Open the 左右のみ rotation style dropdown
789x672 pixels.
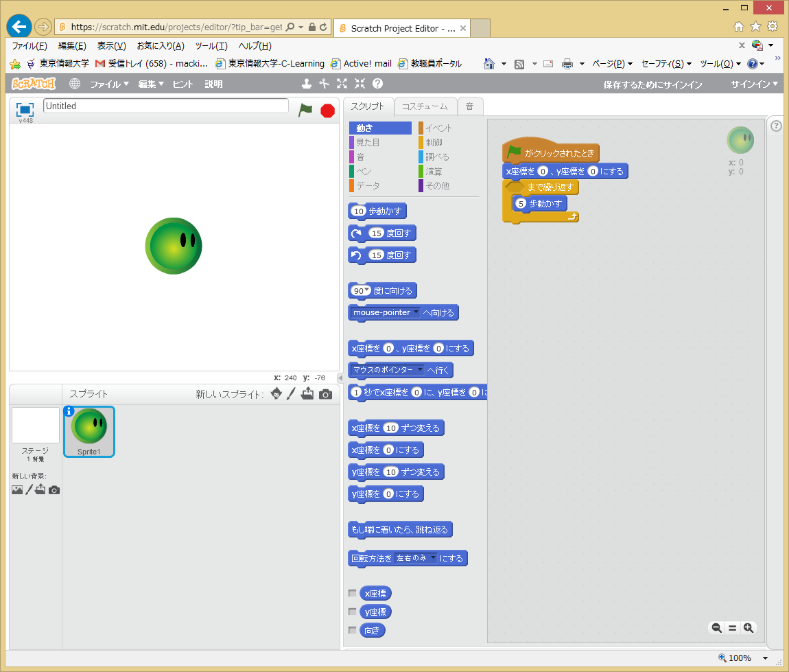[x=433, y=557]
